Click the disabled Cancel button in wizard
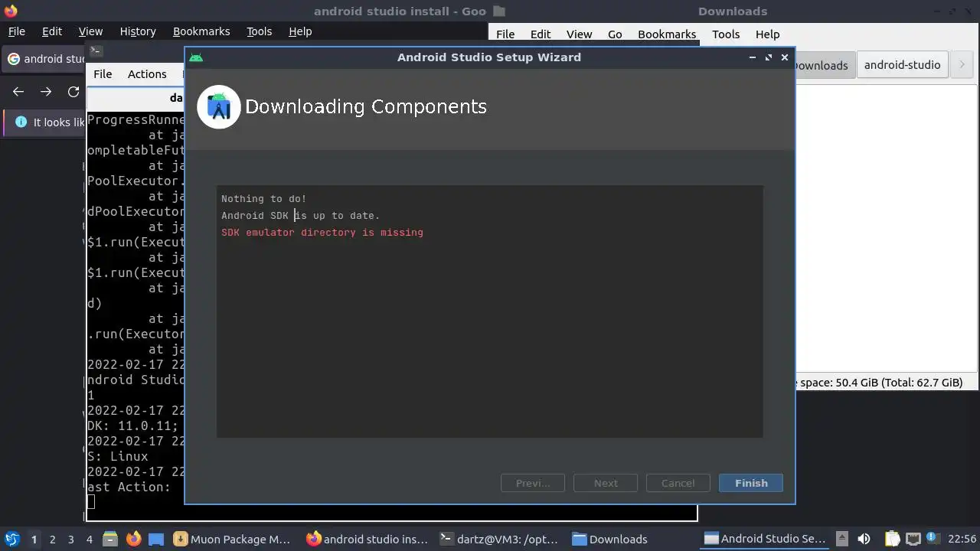Screen dimensions: 980x551 (678, 483)
